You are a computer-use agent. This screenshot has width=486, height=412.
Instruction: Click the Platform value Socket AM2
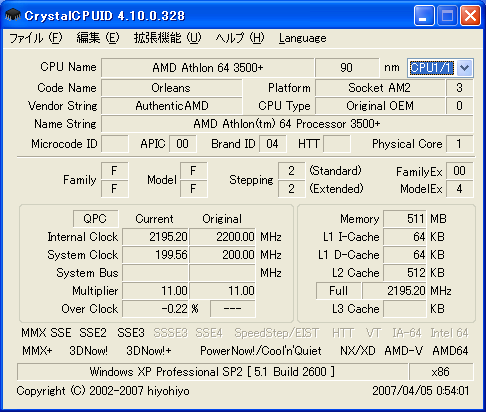click(380, 88)
